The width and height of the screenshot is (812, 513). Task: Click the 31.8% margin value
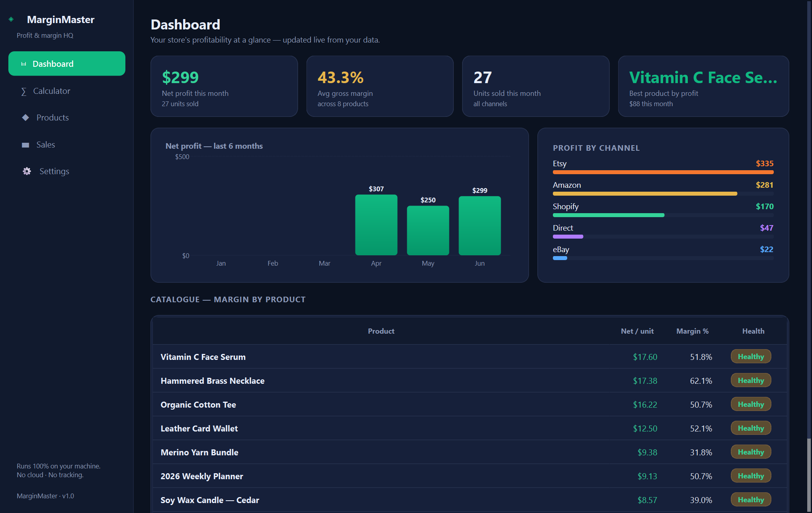tap(701, 452)
